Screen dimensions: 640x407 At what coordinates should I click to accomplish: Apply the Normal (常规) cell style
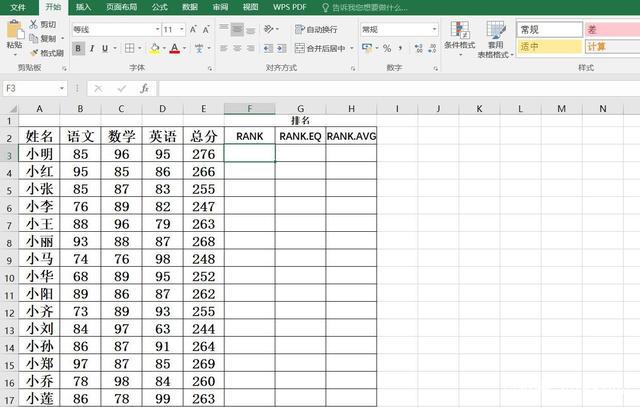[x=549, y=29]
